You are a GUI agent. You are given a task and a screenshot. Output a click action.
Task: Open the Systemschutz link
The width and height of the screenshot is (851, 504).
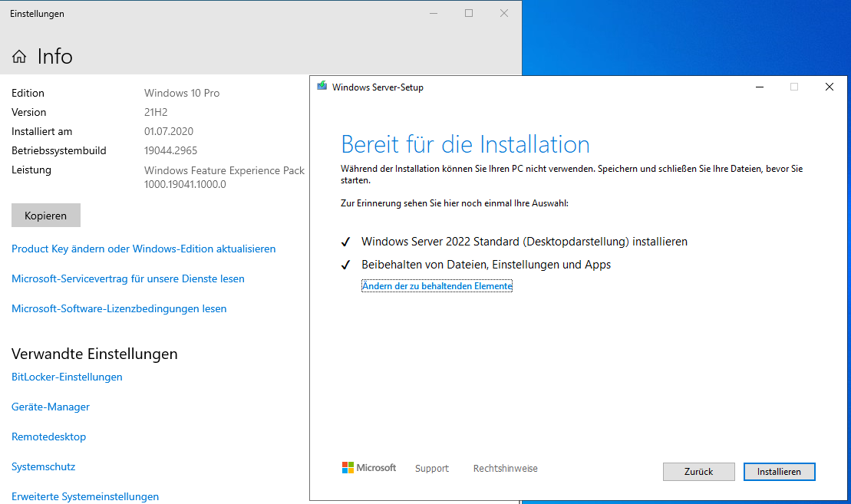coord(43,466)
